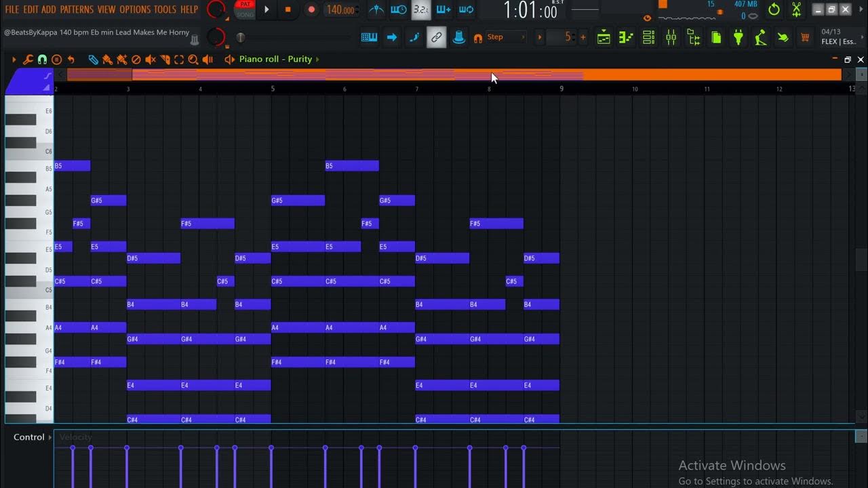Open the Piano roll window icon

click(626, 37)
